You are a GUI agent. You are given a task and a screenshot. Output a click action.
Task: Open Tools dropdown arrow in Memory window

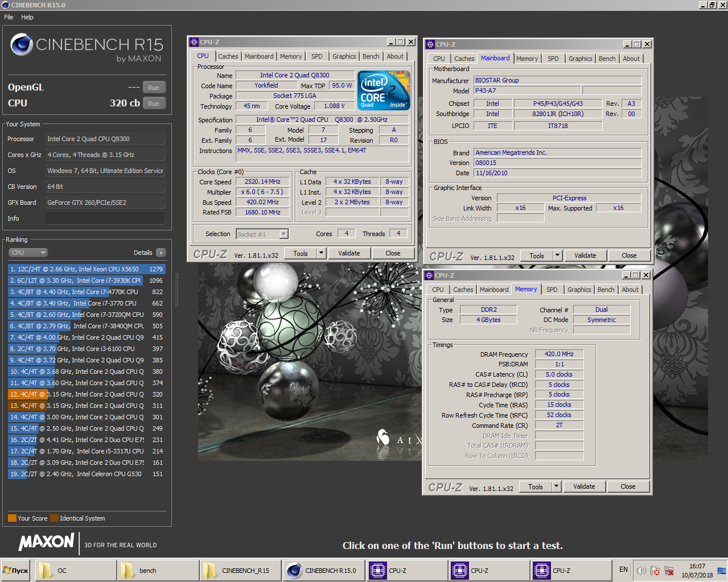(556, 486)
